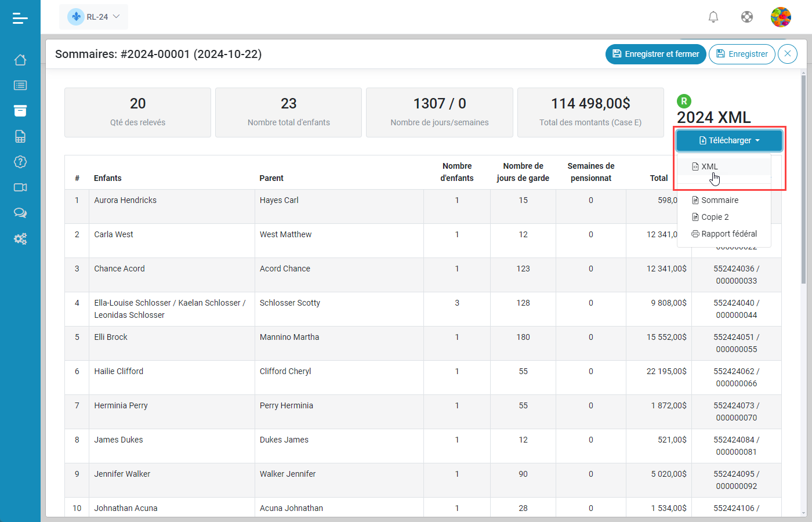Screen dimensions: 812x522
Task: Click the help question mark sidebar icon
Action: pos(20,162)
